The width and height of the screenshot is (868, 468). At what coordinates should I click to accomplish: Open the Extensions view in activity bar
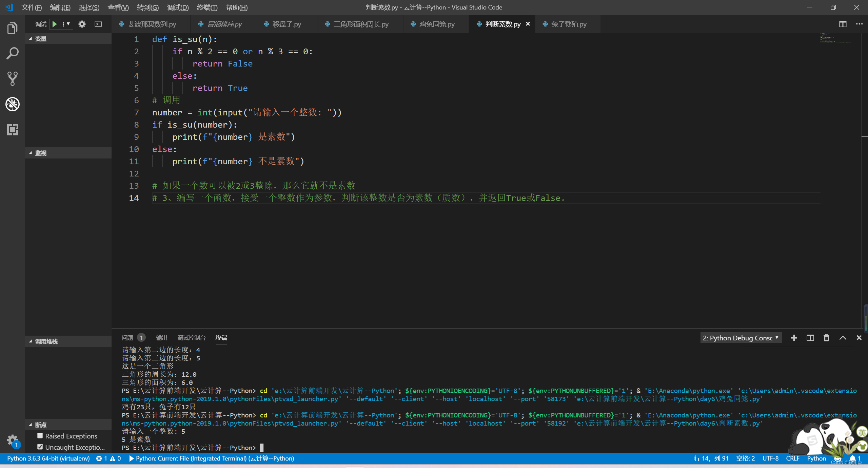click(13, 129)
